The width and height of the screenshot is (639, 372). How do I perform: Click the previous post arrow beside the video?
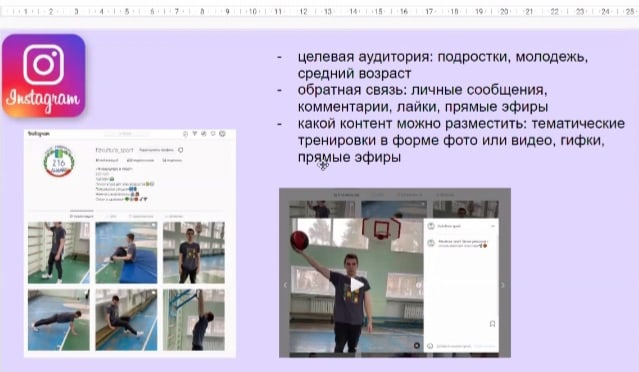click(285, 285)
